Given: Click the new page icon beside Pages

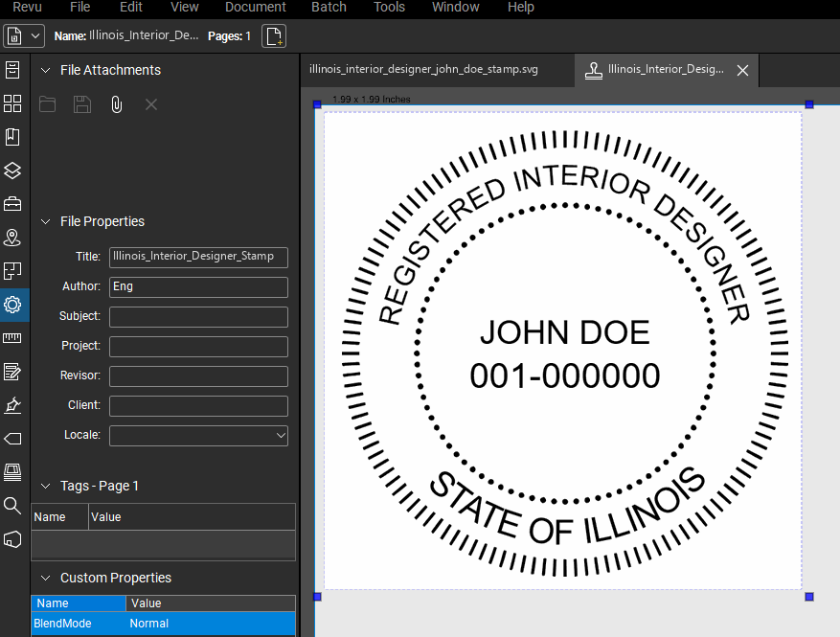Looking at the screenshot, I should pos(274,36).
